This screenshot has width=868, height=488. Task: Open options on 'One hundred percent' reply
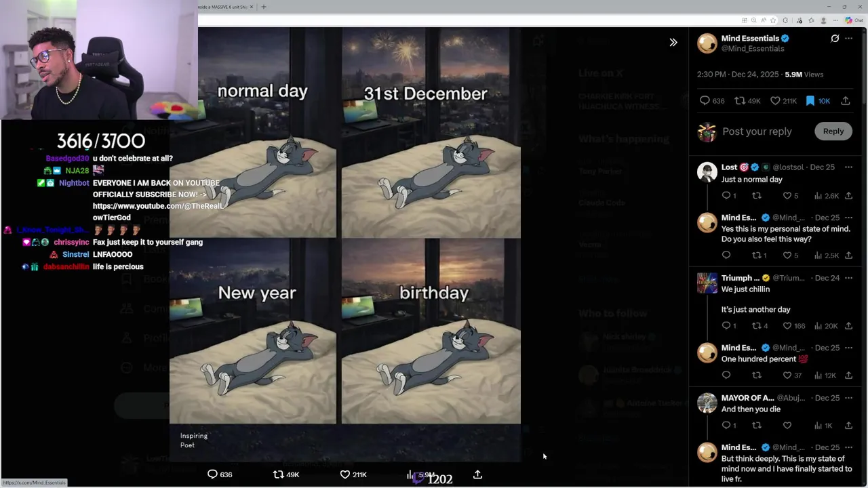848,348
